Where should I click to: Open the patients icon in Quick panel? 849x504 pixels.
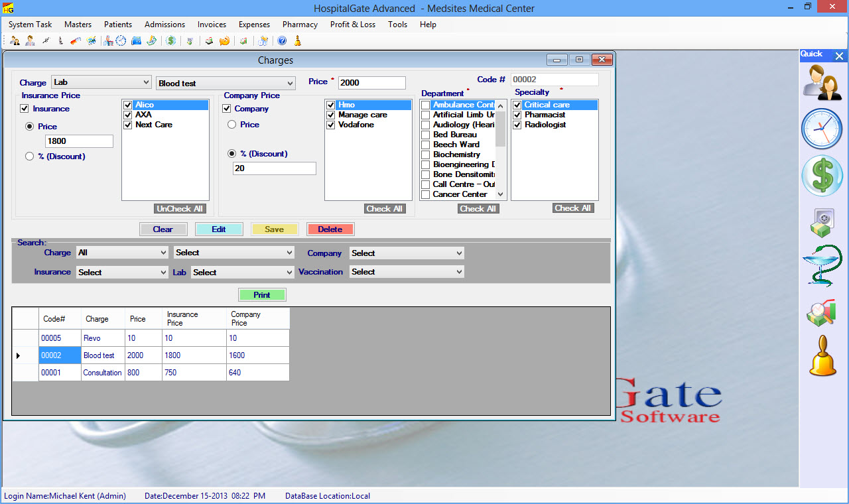coord(821,82)
